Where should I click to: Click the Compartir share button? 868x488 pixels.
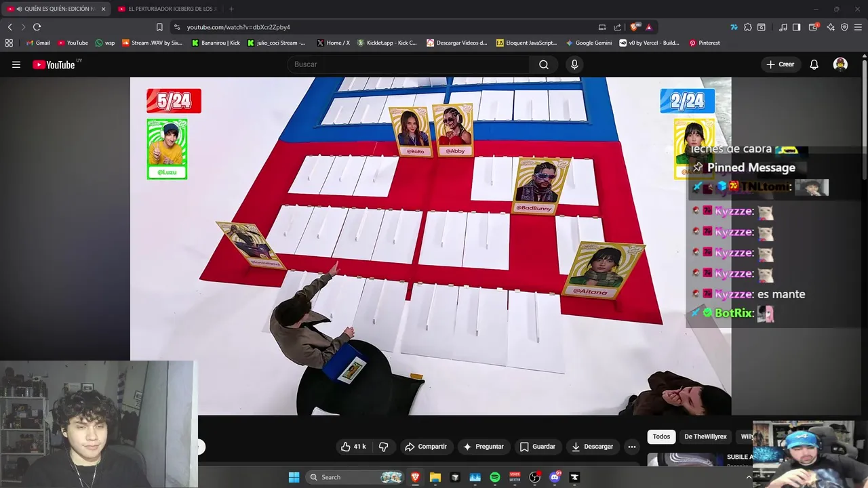coord(426,447)
